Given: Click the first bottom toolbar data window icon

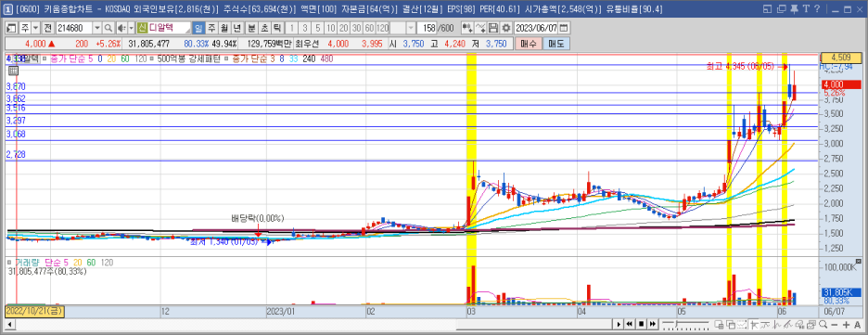Looking at the screenshot, I should tap(719, 324).
